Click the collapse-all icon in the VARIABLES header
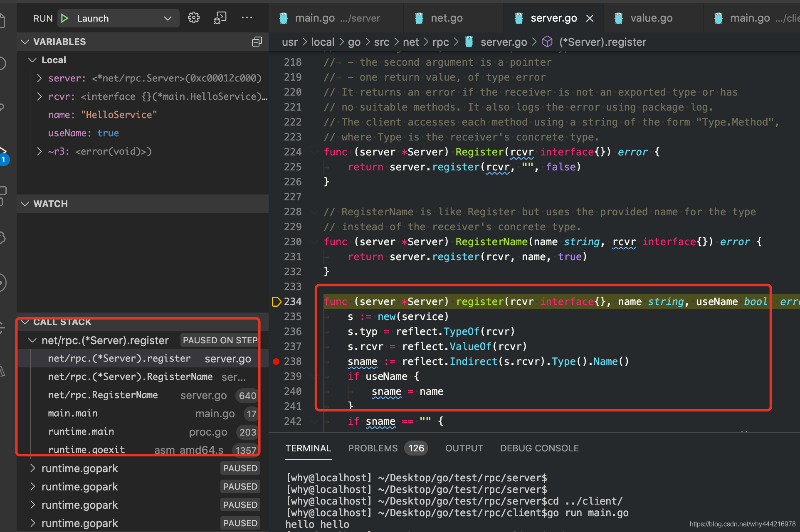The height and width of the screenshot is (532, 800). coord(257,42)
